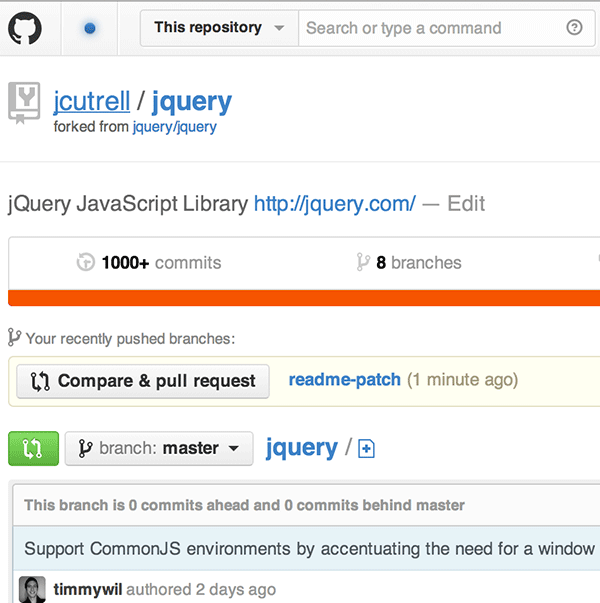Image resolution: width=600 pixels, height=603 pixels.
Task: Click the 'This branch is 0 commits ahead' text
Action: click(244, 505)
